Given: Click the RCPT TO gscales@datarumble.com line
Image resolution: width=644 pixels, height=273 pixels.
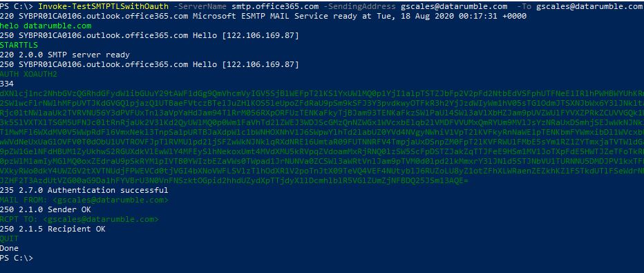Looking at the screenshot, I should 79,219.
